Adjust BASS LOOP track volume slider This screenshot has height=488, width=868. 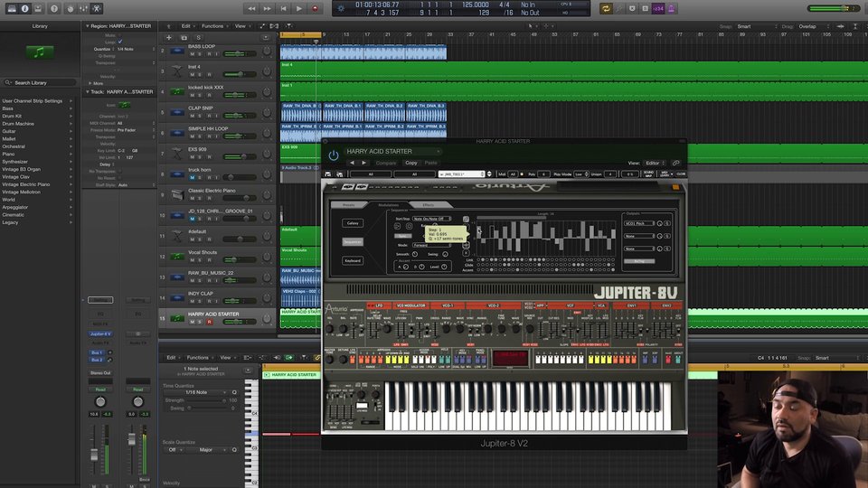(x=239, y=53)
